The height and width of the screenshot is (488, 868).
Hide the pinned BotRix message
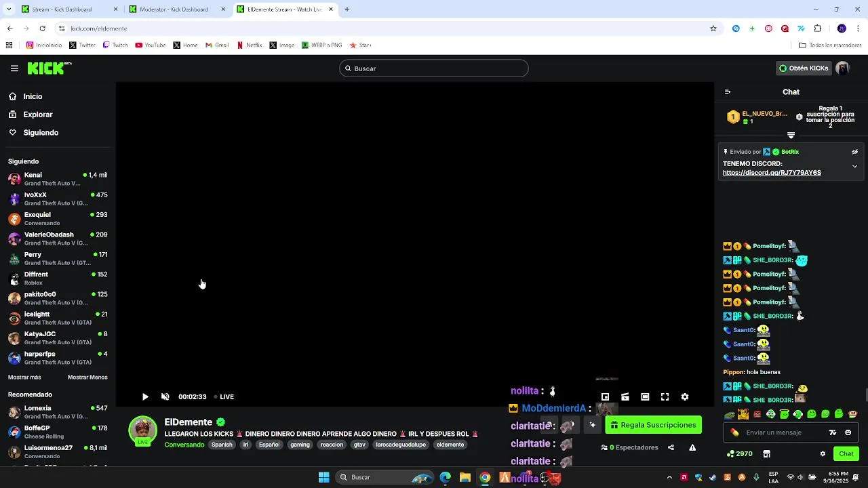click(x=854, y=152)
